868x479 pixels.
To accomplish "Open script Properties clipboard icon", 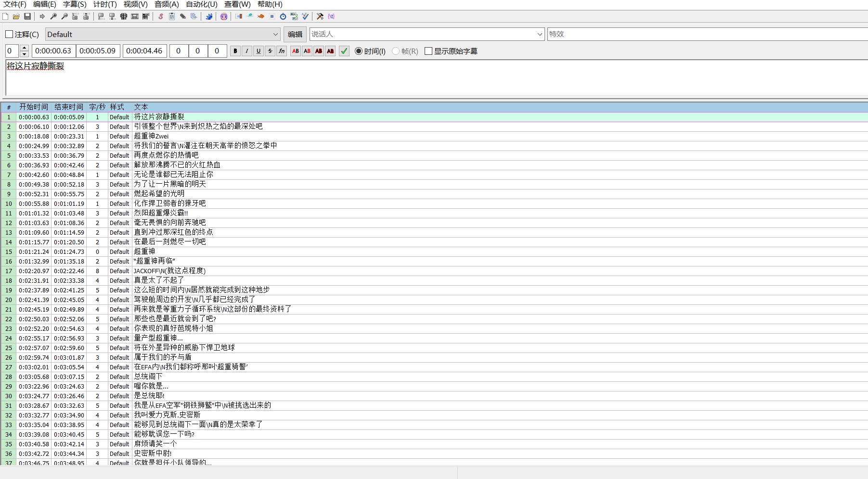I will 172,16.
